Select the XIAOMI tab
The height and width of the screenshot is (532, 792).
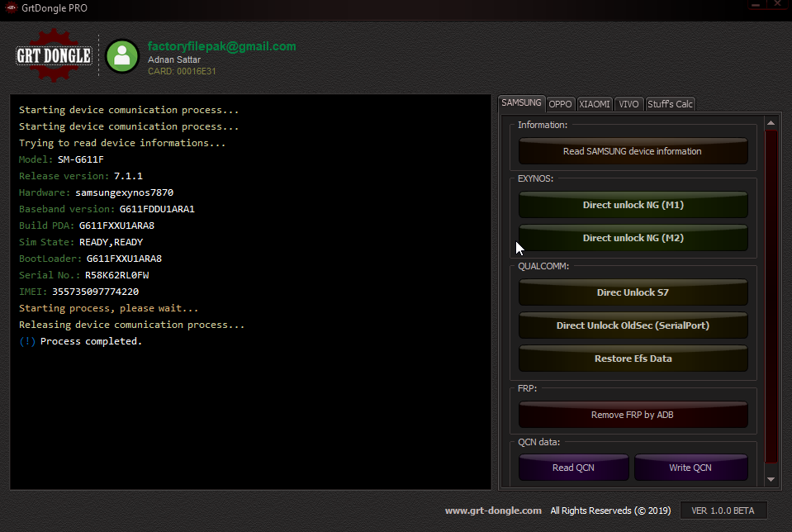(595, 104)
